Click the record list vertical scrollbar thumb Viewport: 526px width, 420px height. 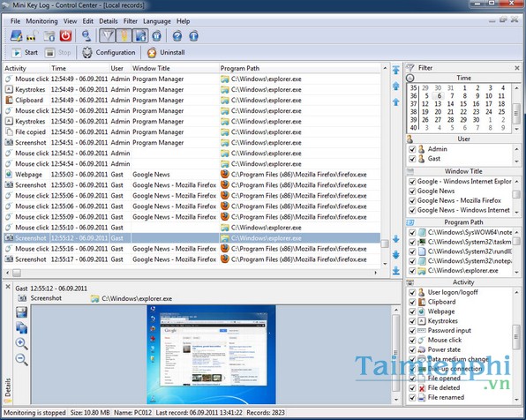point(385,244)
